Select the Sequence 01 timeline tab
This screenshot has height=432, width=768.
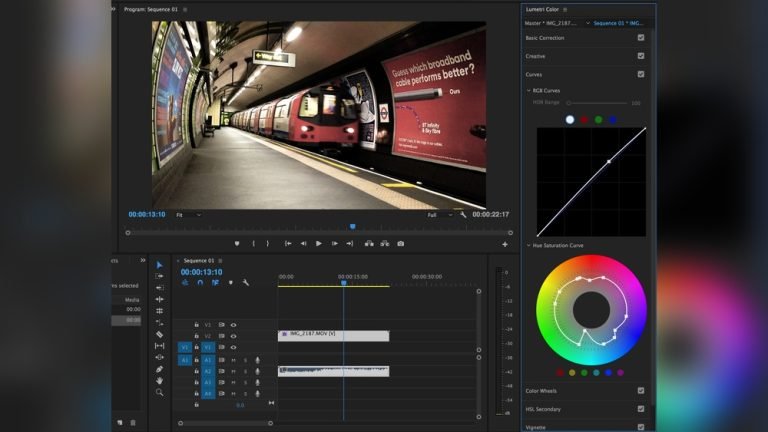point(199,261)
